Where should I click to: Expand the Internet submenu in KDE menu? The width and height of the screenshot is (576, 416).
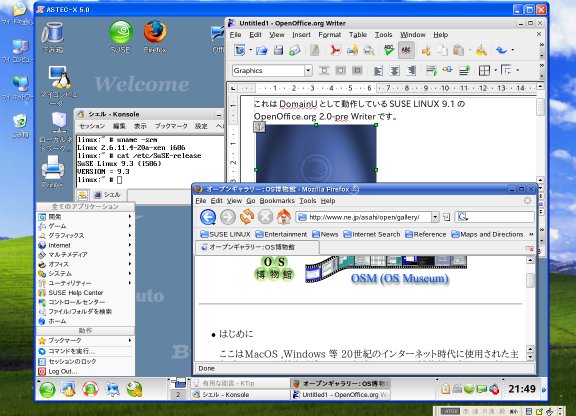point(85,245)
